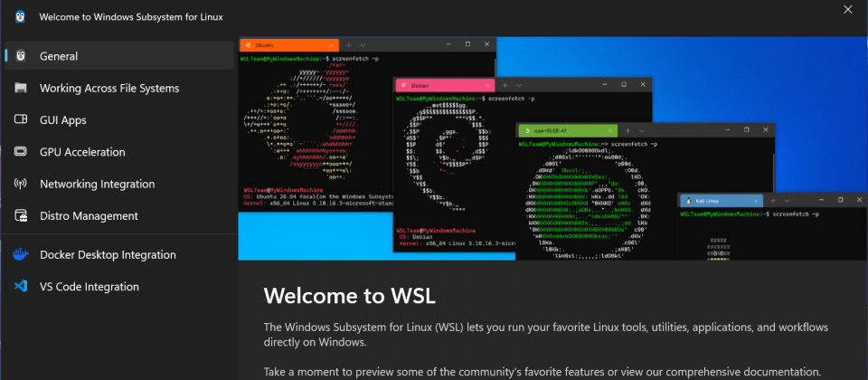868x380 pixels.
Task: Click the Distro Management icon
Action: tap(21, 215)
